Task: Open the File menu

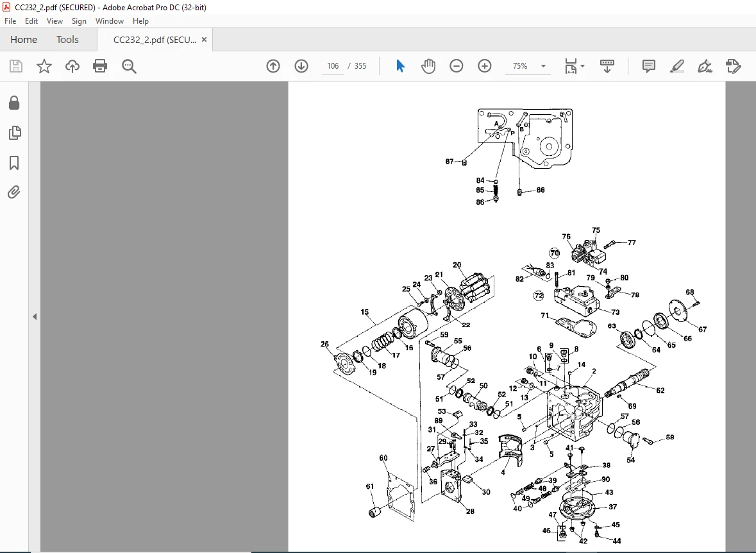Action: pos(10,21)
